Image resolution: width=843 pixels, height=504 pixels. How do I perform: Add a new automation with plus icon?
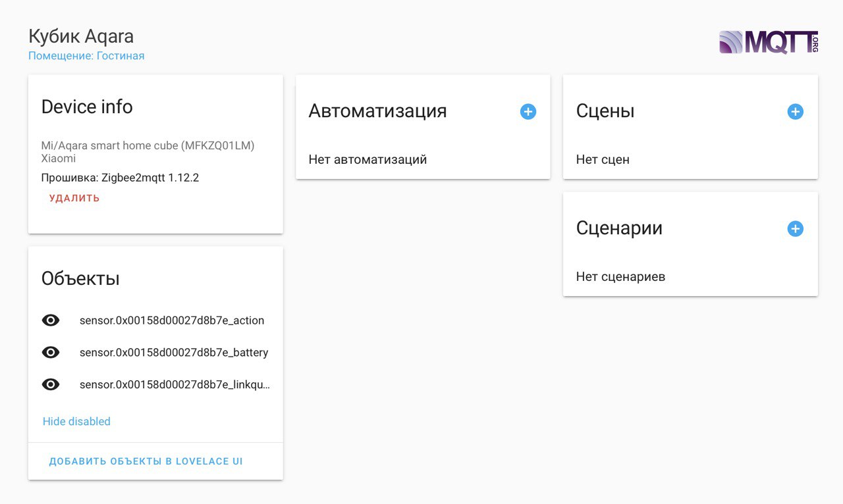528,112
